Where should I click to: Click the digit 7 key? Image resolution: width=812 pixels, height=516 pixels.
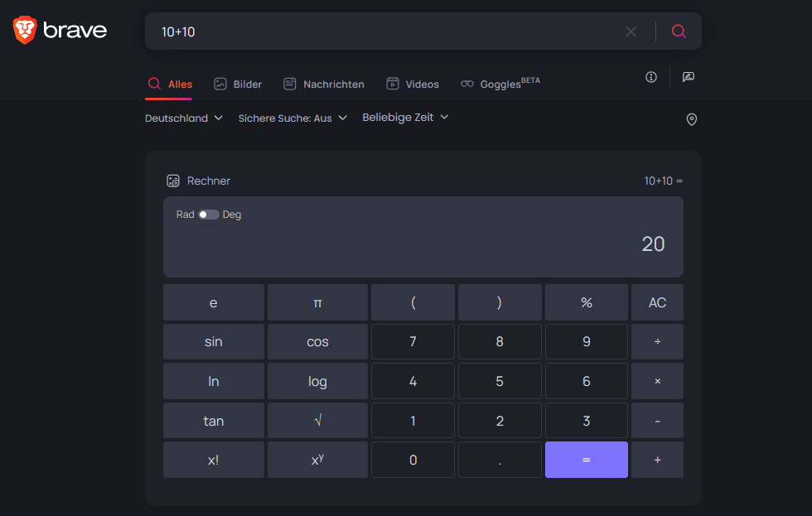(413, 341)
